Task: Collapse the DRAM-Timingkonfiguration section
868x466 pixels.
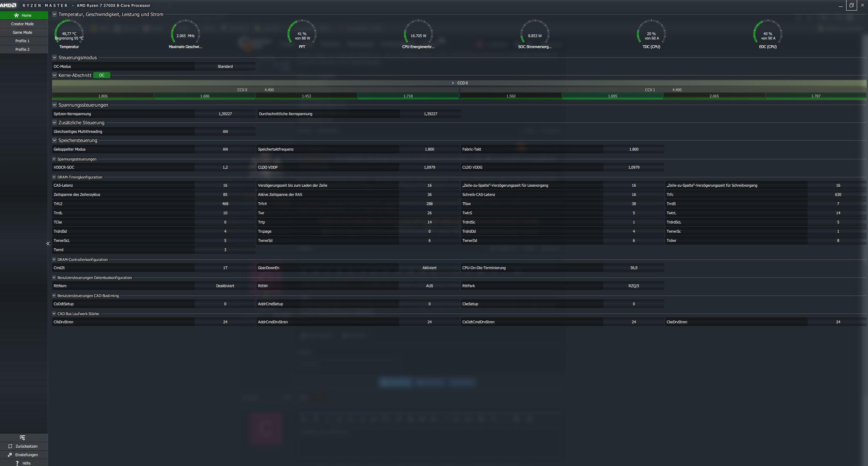Action: 54,177
